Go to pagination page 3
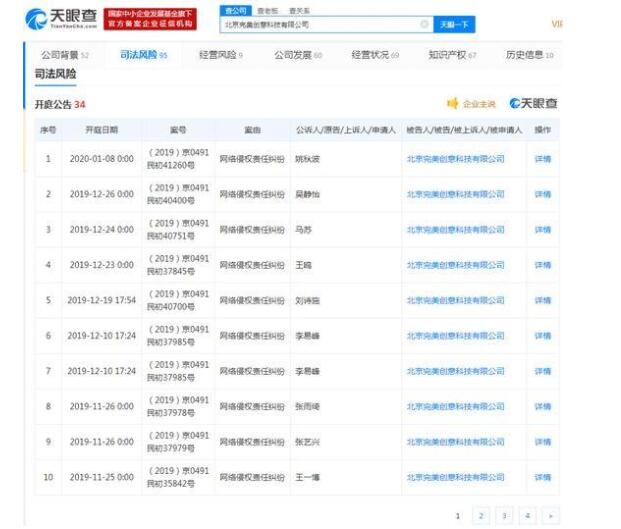This screenshot has height=529, width=621. point(504,516)
